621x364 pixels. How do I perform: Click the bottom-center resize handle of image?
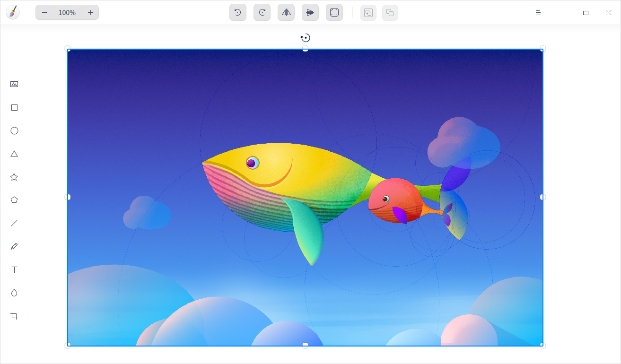coord(305,345)
